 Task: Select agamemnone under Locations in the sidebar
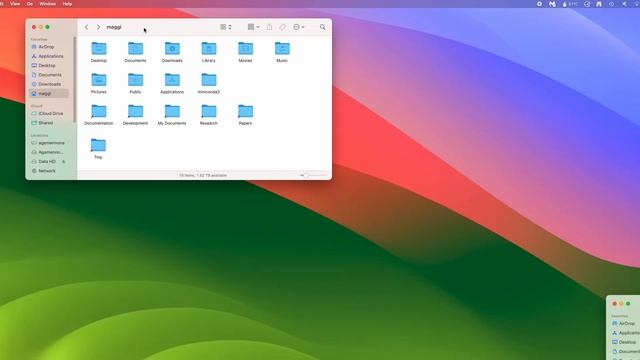click(x=49, y=143)
